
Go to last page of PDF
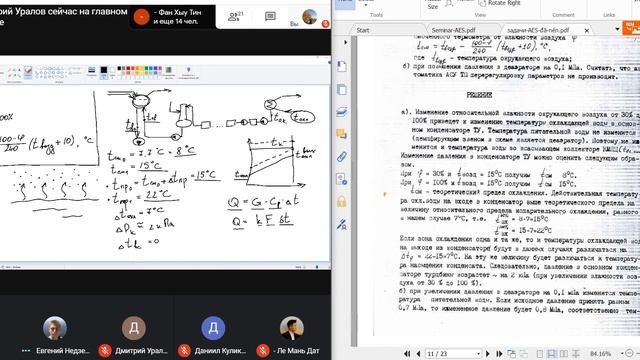tap(499, 353)
